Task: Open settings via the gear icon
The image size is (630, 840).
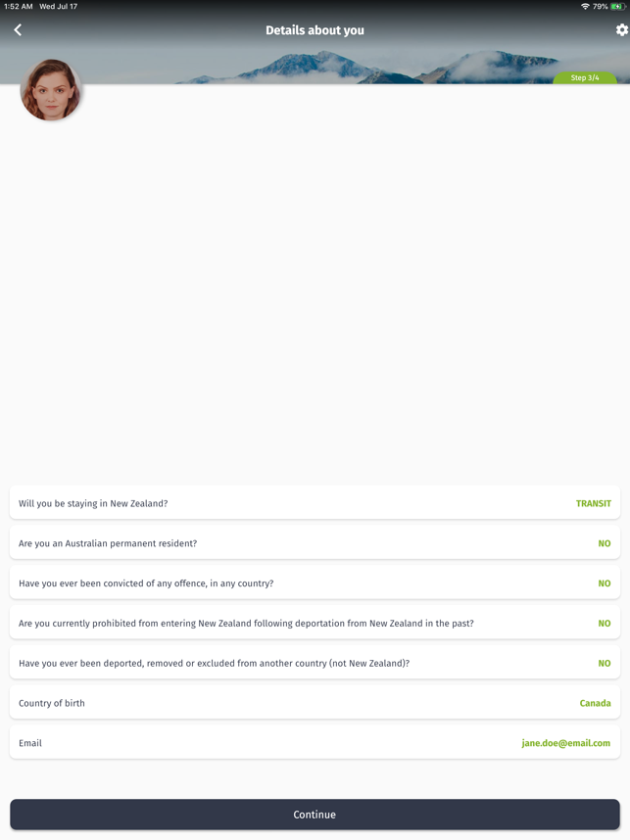Action: tap(621, 30)
